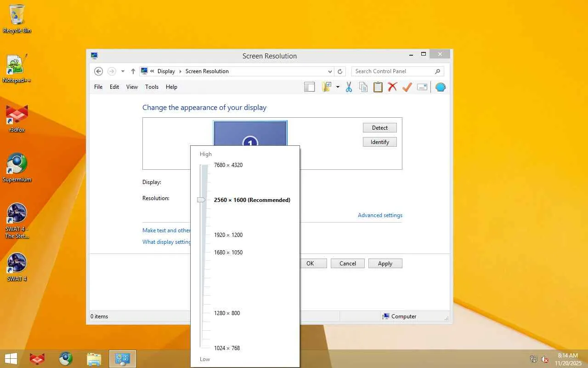
Task: Open the File menu
Action: point(98,87)
